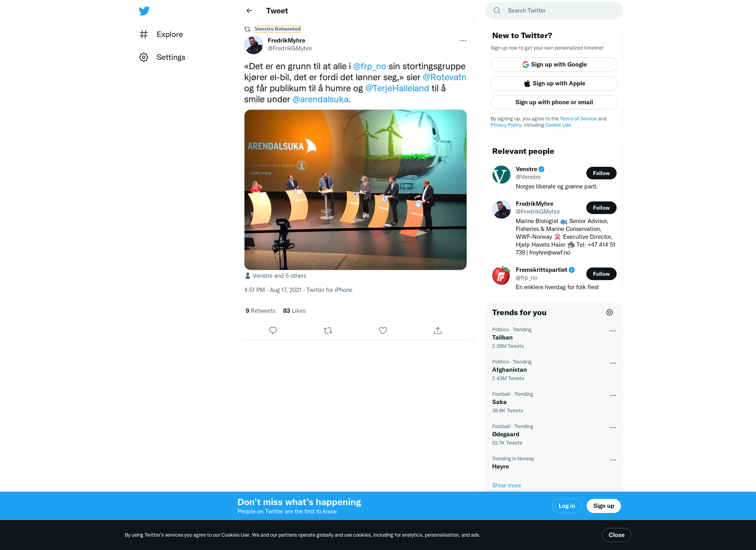The width and height of the screenshot is (756, 550).
Task: Expand more options for Saka trend
Action: [x=613, y=395]
